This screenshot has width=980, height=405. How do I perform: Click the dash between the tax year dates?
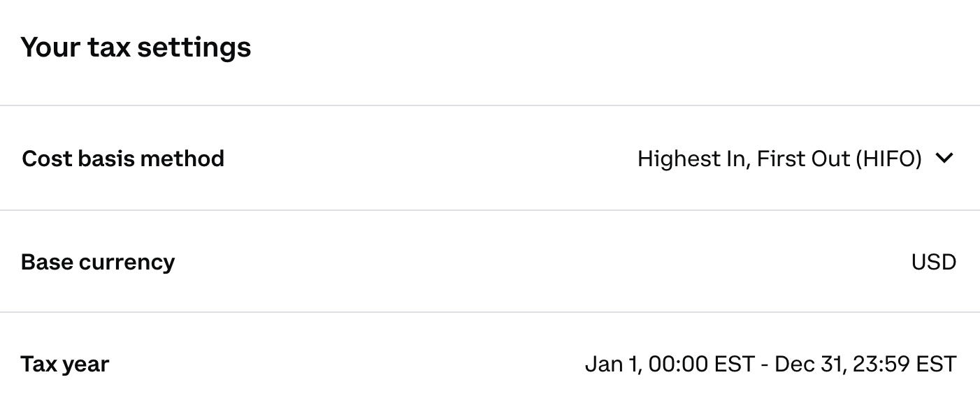tap(765, 364)
